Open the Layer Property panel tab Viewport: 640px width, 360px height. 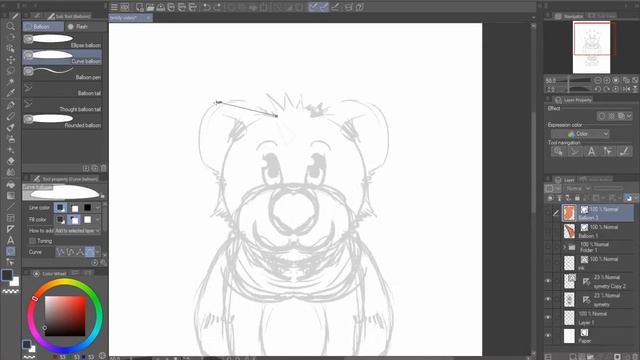[x=573, y=100]
